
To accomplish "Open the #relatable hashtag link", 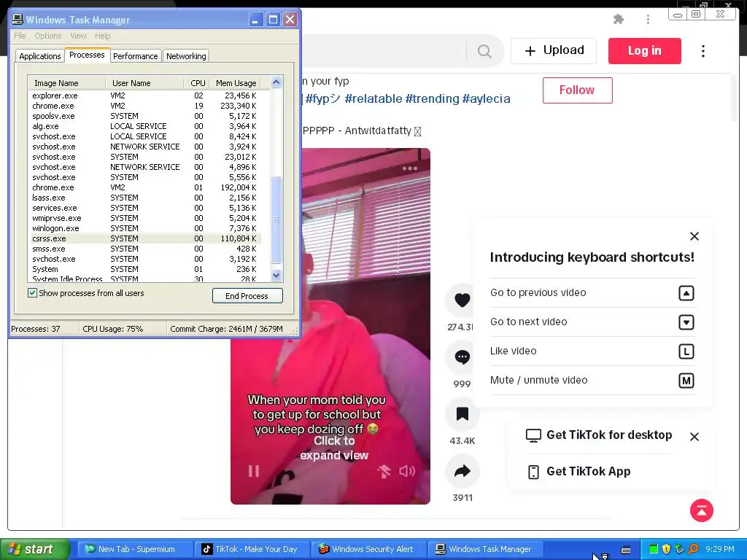I will [373, 98].
